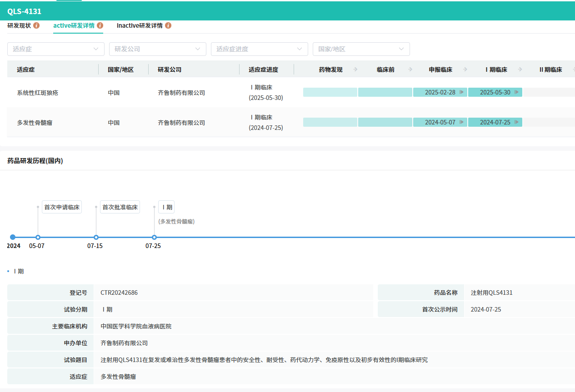Click the 2024-07-25 I期临床 progress bar

point(495,122)
